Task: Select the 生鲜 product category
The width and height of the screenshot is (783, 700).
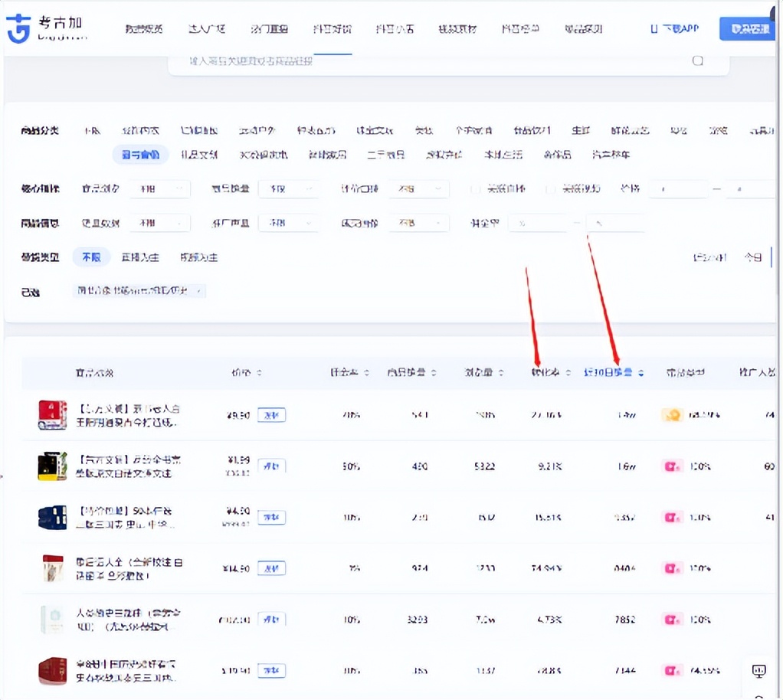Action: pos(581,131)
